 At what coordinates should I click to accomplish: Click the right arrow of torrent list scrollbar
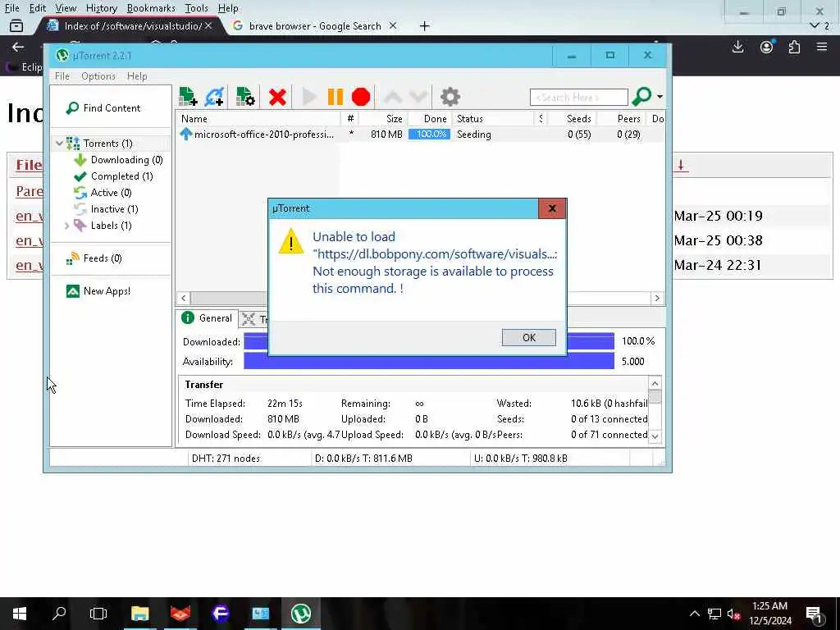[657, 299]
